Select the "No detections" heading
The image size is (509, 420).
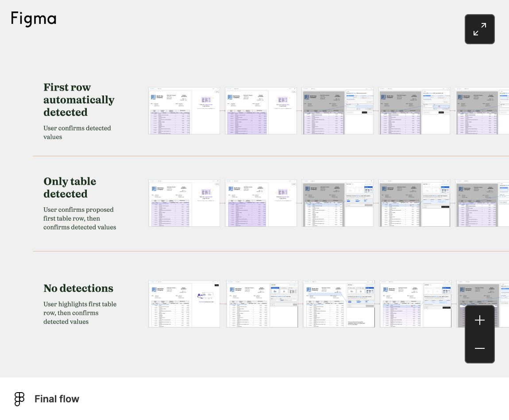[x=78, y=288]
